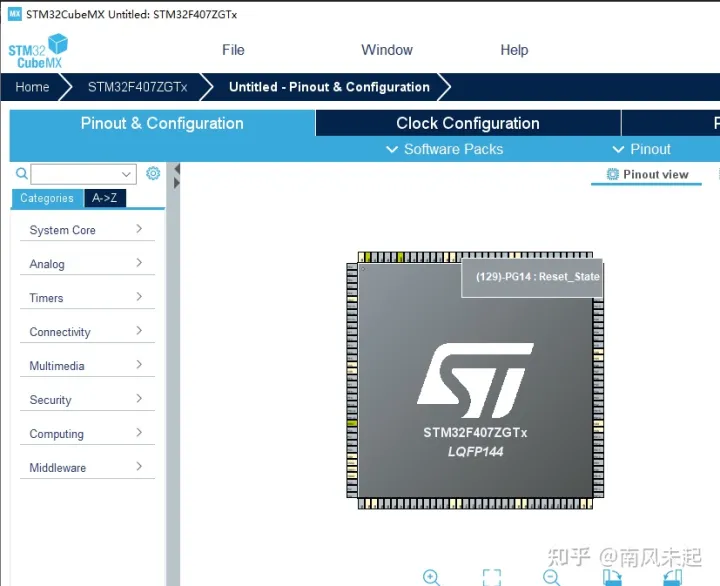Click the zoom in magnifier icon

[431, 577]
